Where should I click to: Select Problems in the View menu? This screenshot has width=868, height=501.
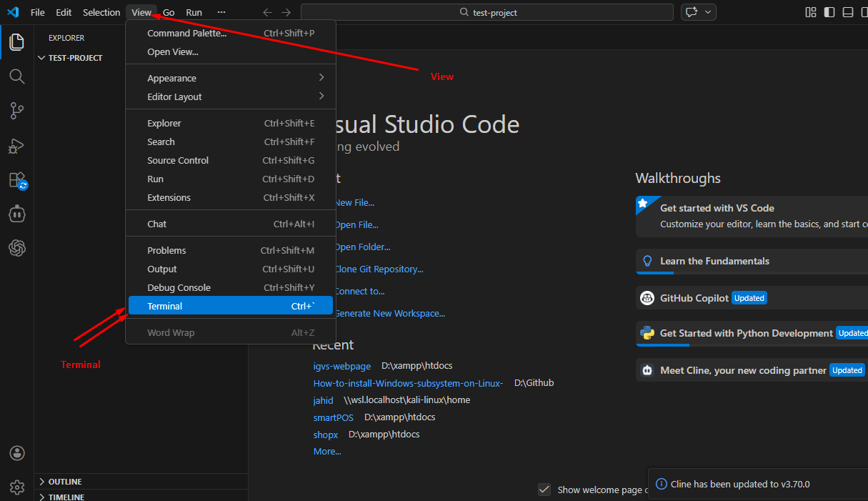(230, 250)
